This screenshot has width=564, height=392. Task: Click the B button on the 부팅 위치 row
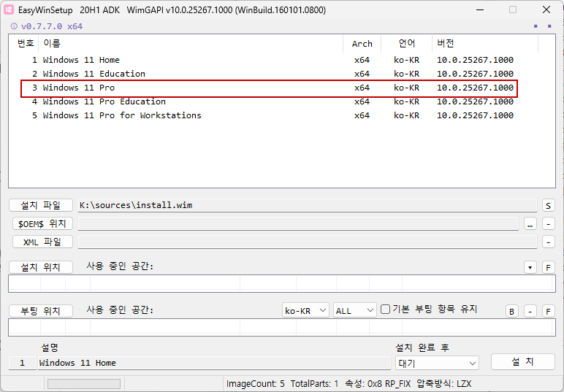[512, 311]
